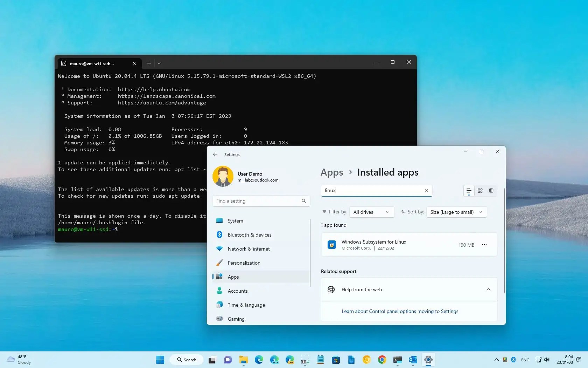Clear the linux search query
Viewport: 588px width, 368px height.
[x=426, y=191]
